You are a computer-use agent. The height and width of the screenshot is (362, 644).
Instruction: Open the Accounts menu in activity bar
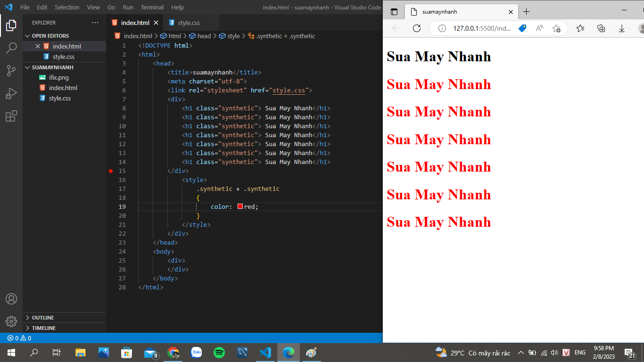pyautogui.click(x=11, y=299)
